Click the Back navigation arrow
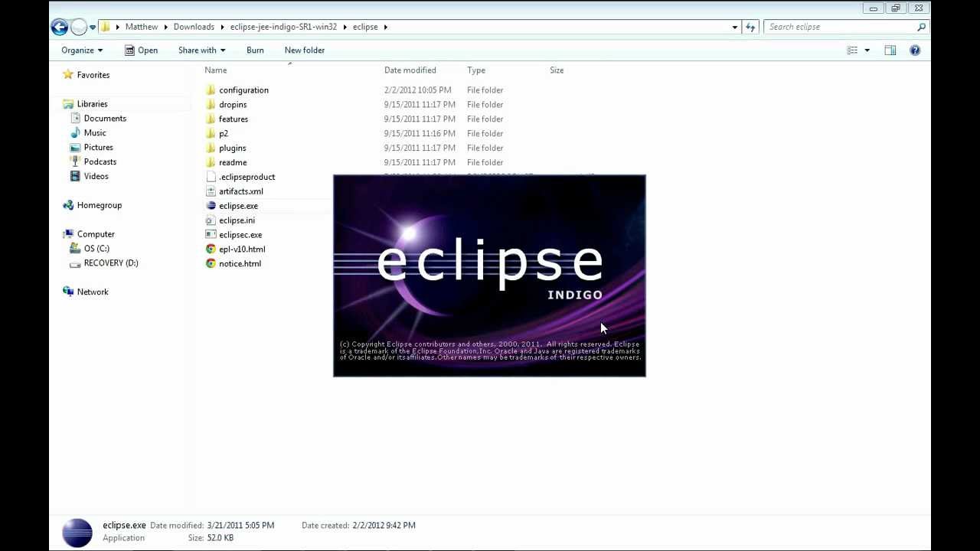 59,27
